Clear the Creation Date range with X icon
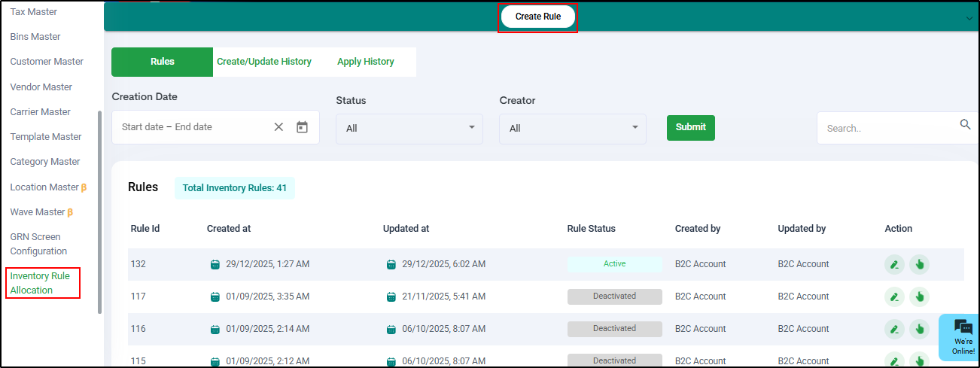Screen dimensions: 980x368 278,127
